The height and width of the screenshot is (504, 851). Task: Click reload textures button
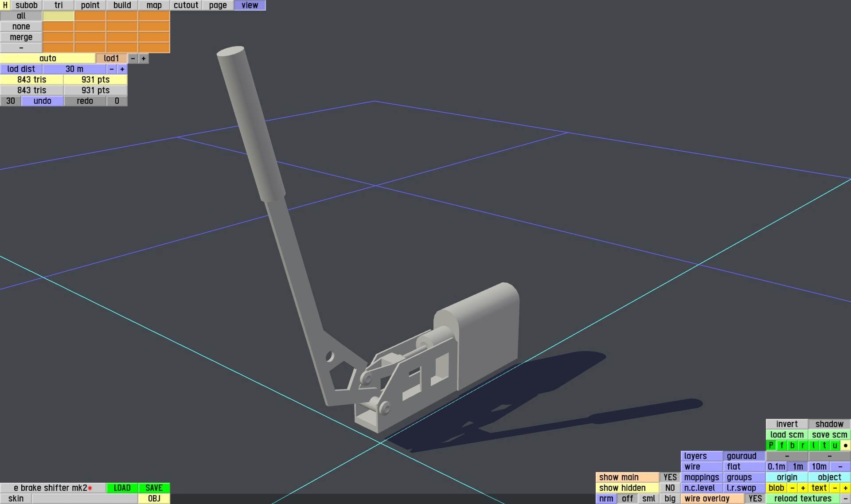pos(802,499)
